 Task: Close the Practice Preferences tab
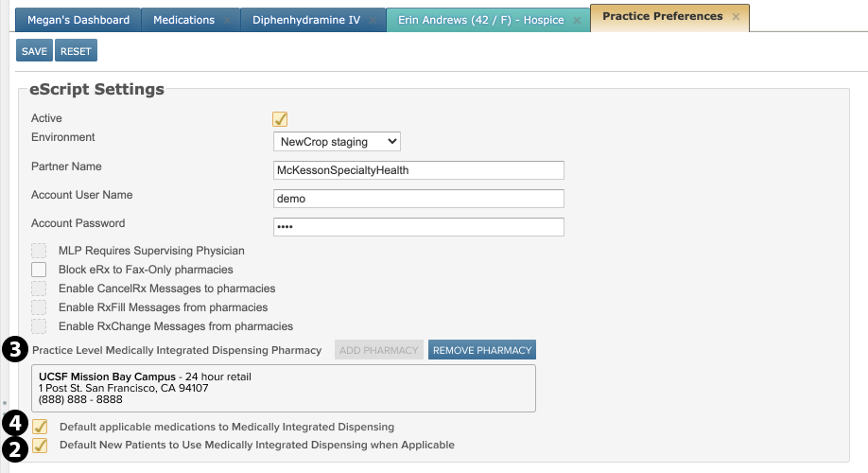click(x=736, y=17)
